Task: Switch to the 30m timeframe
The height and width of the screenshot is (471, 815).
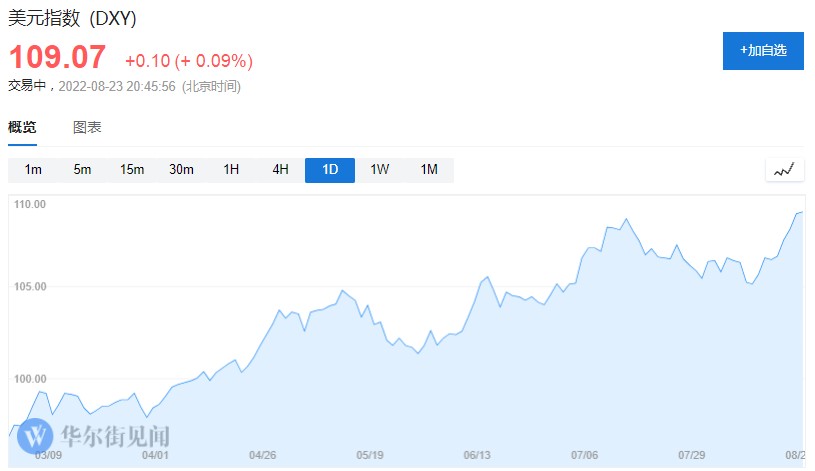Action: pyautogui.click(x=181, y=170)
